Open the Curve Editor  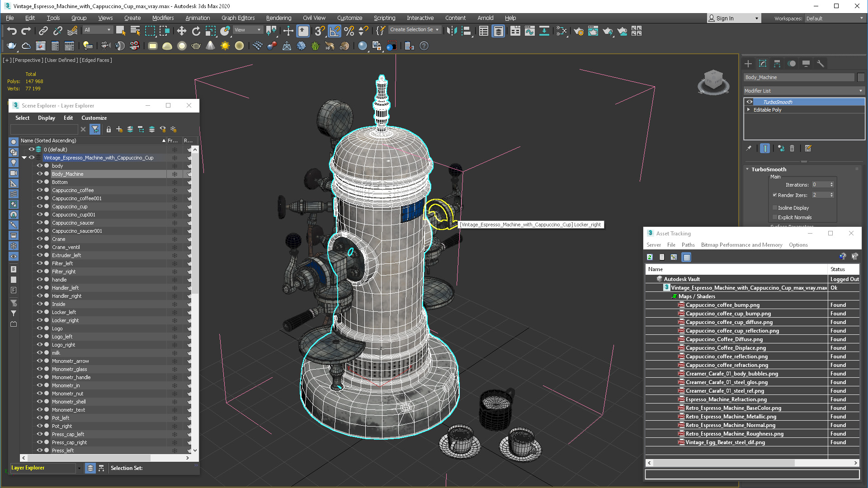pos(529,31)
